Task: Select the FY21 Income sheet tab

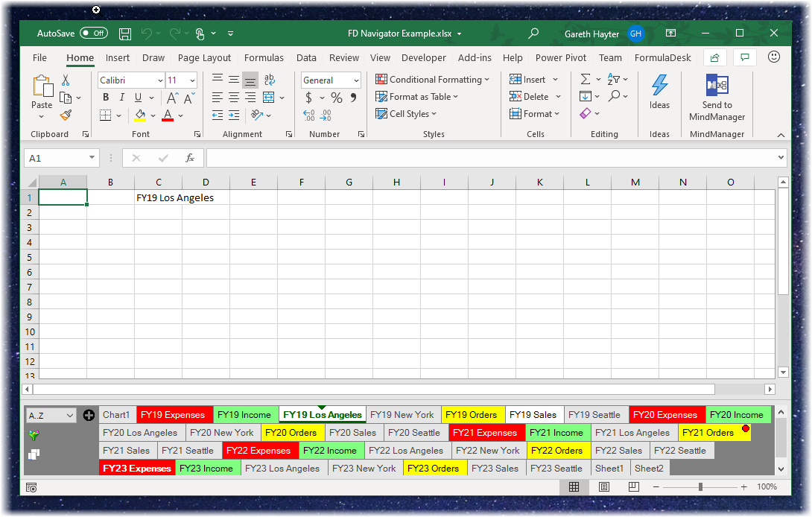Action: (557, 432)
